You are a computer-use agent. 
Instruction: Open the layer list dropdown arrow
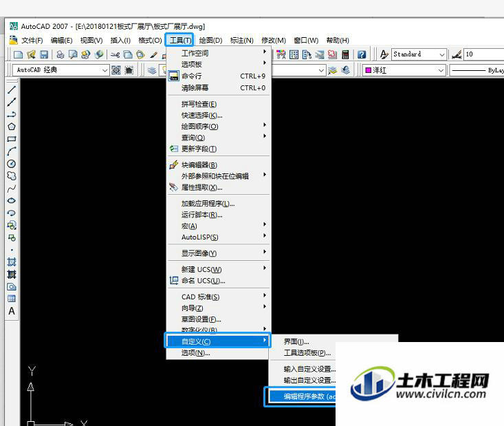321,70
